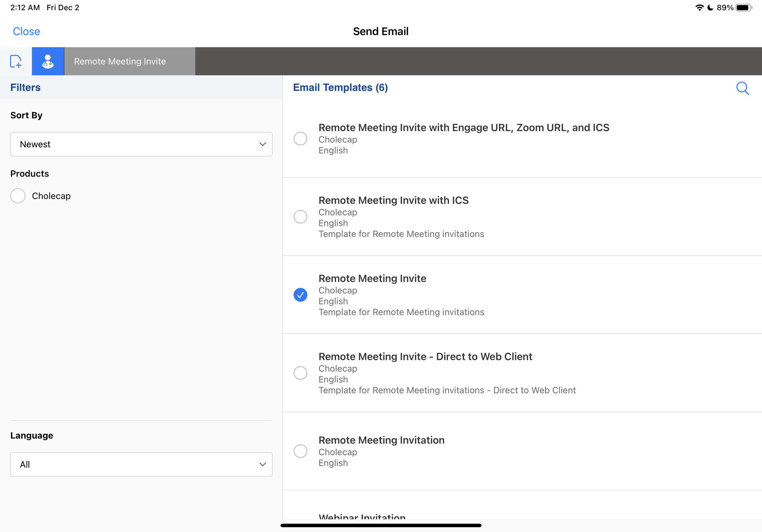Close the Send Email dialog
Image resolution: width=762 pixels, height=532 pixels.
(26, 32)
